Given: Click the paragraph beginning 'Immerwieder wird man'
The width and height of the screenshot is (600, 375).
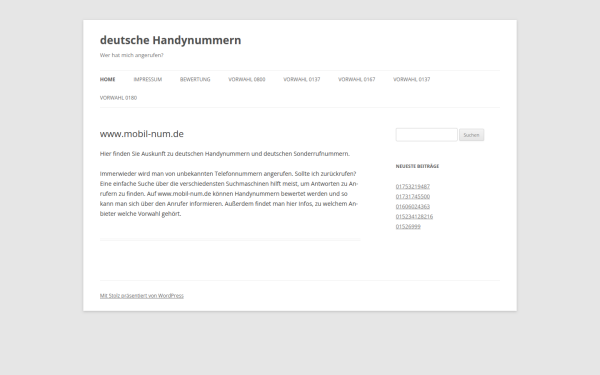Looking at the screenshot, I should coord(229,194).
